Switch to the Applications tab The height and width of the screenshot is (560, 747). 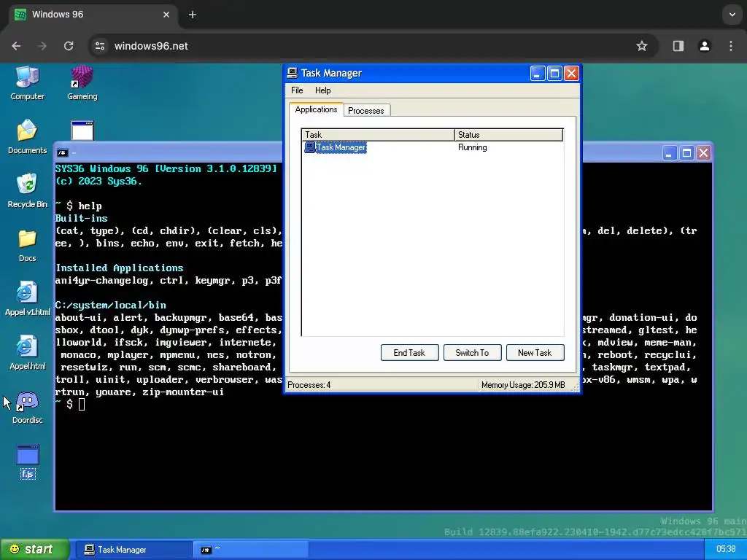pos(316,109)
